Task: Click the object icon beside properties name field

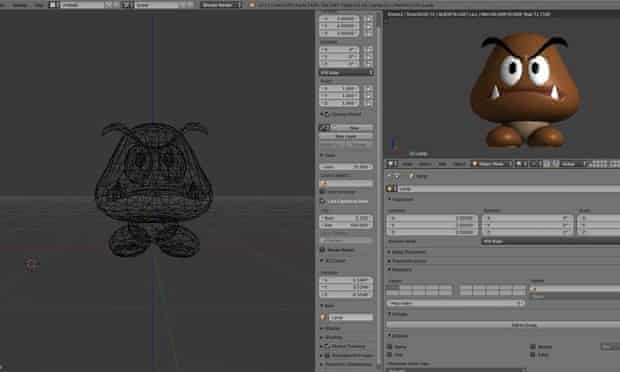Action: click(391, 189)
